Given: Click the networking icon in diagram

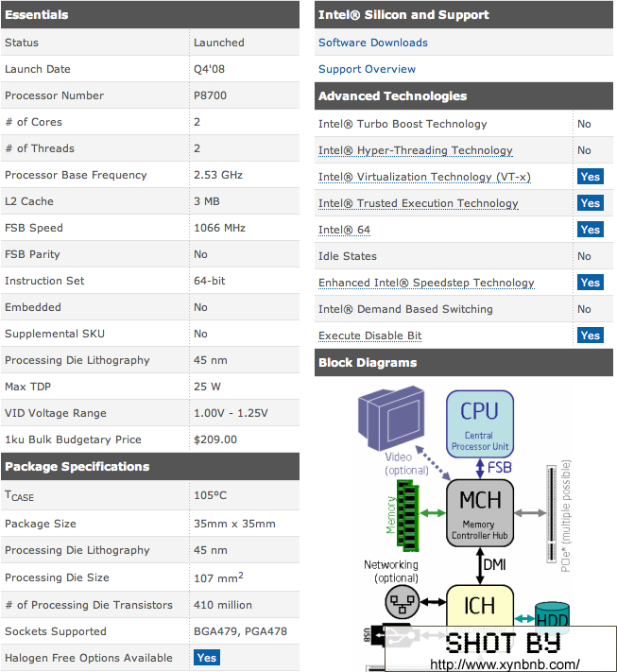Looking at the screenshot, I should (402, 602).
